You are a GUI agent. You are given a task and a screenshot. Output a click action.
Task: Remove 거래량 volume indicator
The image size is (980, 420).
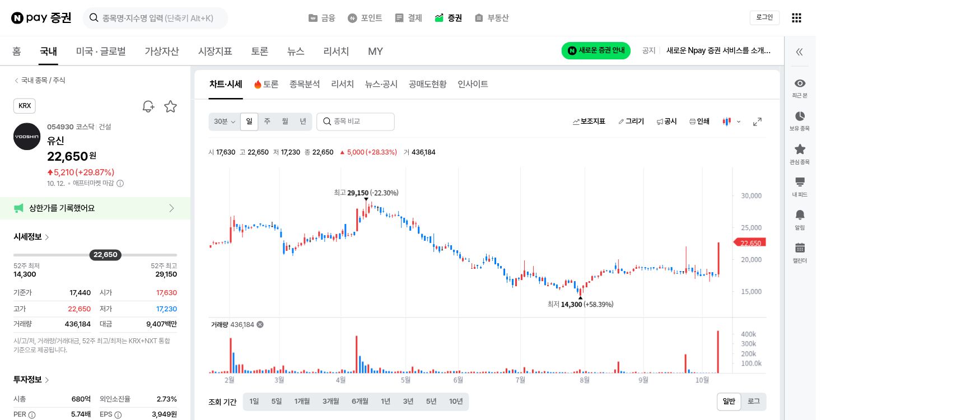260,324
